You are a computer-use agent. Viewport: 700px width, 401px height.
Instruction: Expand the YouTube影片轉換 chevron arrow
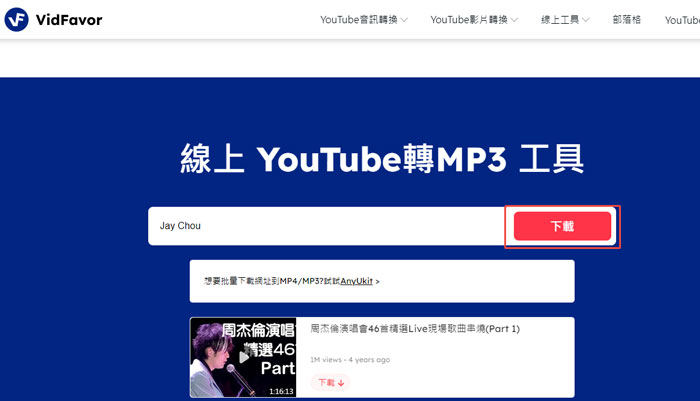tap(514, 20)
